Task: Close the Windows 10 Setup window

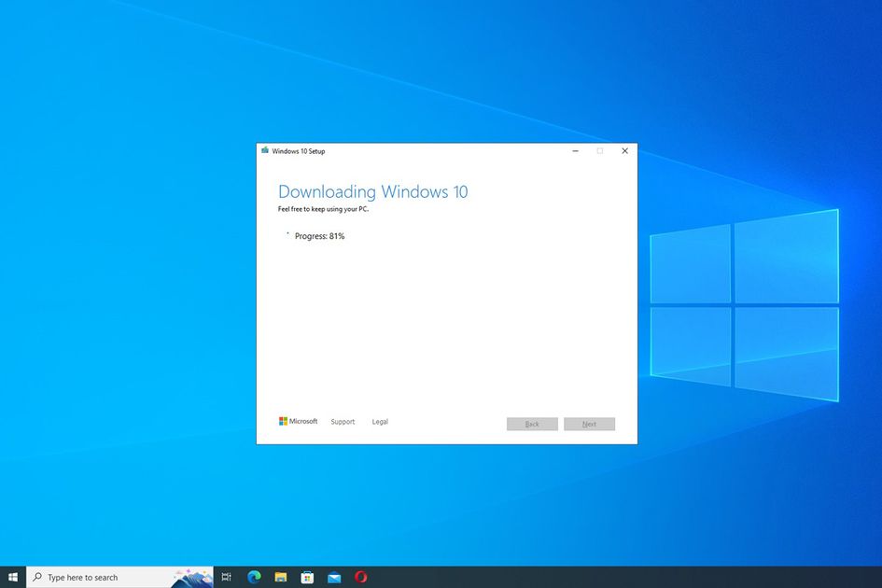Action: point(624,151)
